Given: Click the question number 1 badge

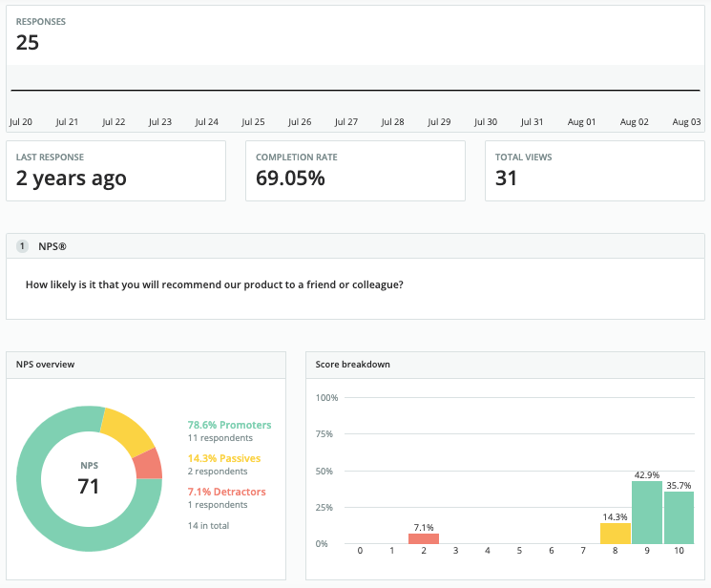Looking at the screenshot, I should click(x=22, y=246).
